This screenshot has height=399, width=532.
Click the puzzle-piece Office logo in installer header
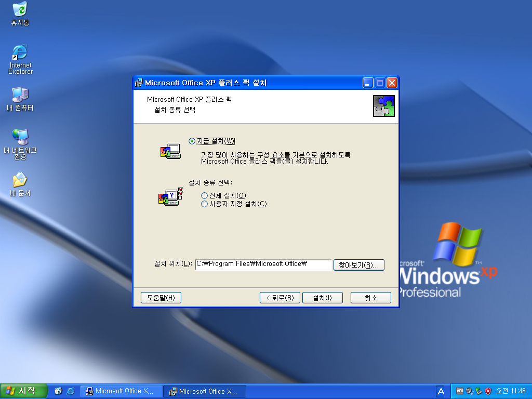[384, 106]
